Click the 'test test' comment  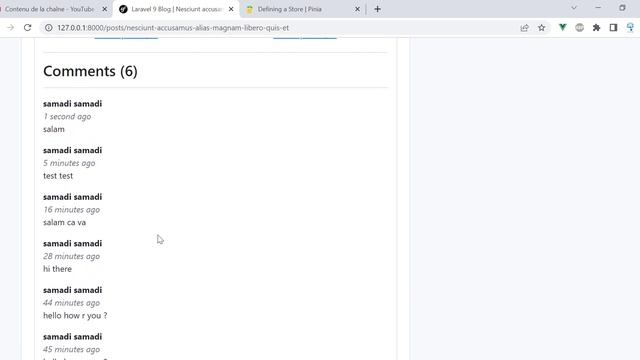[58, 176]
